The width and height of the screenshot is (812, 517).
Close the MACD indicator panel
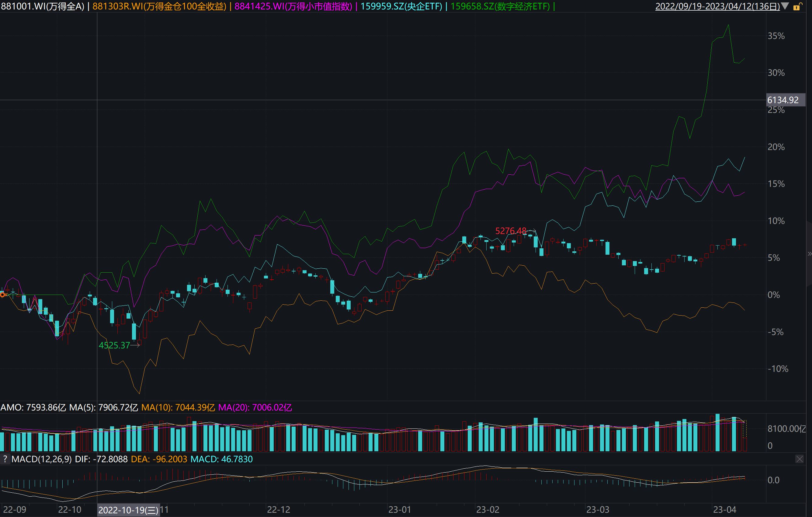click(x=800, y=459)
